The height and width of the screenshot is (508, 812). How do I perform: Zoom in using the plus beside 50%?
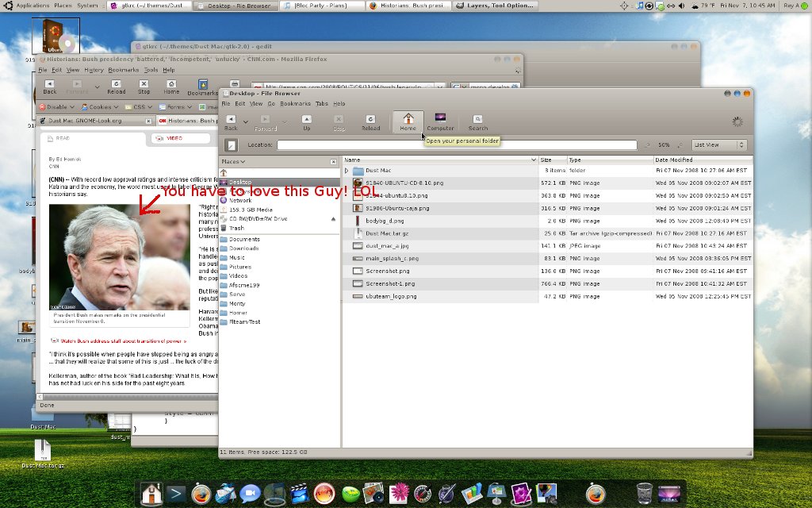[x=680, y=145]
